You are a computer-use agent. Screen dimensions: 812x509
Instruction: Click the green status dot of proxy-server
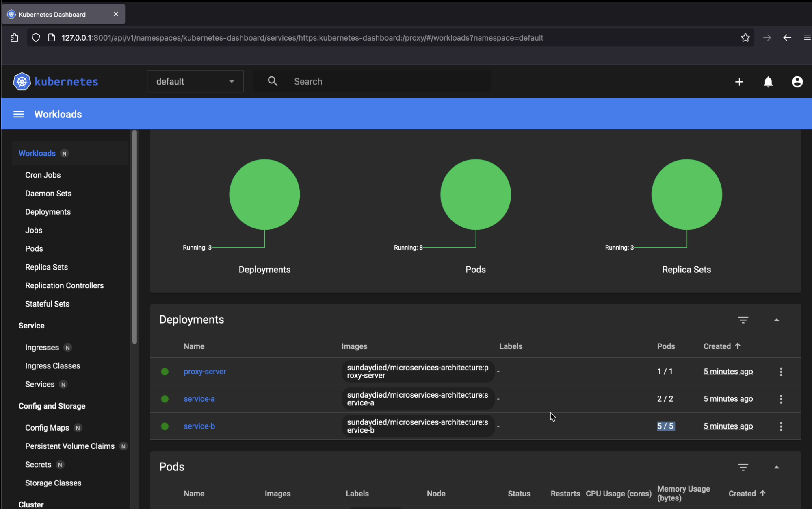pos(165,372)
